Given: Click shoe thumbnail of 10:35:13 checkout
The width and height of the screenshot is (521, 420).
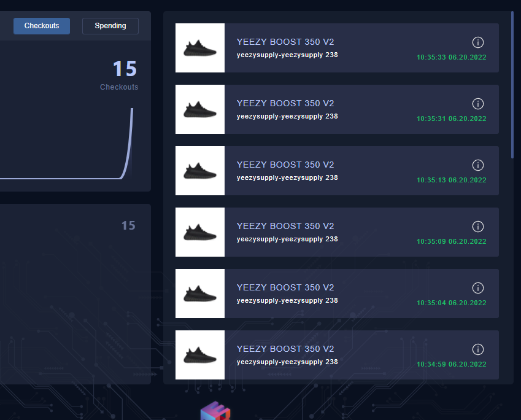Looking at the screenshot, I should pyautogui.click(x=200, y=171).
